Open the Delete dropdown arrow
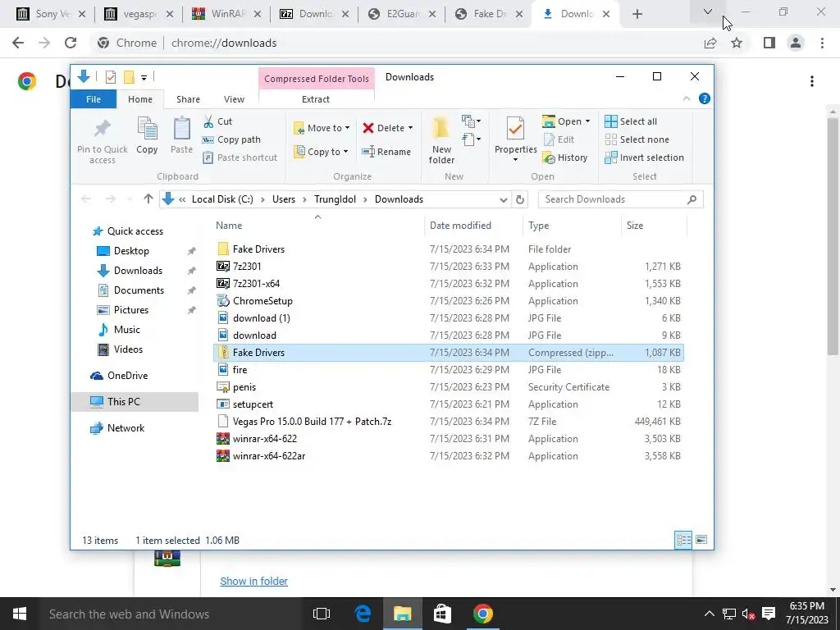 (x=410, y=128)
